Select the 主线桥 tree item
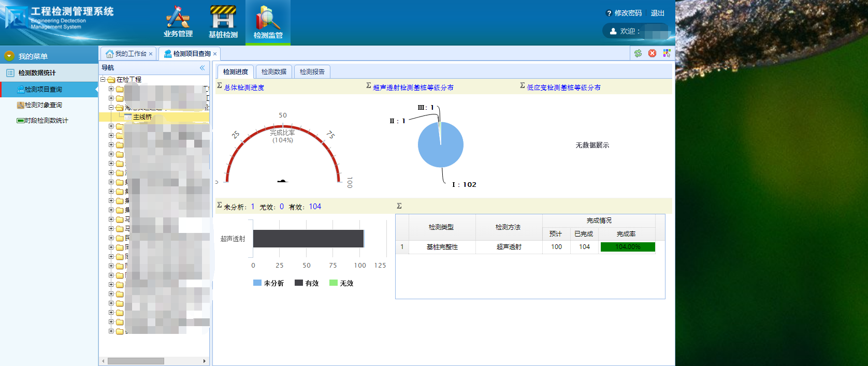 click(x=142, y=117)
